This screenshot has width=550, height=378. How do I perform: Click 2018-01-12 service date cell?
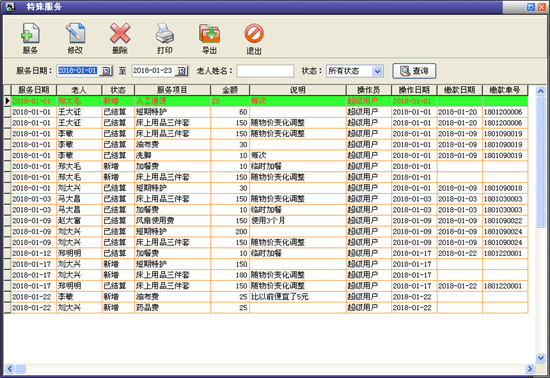coord(34,253)
